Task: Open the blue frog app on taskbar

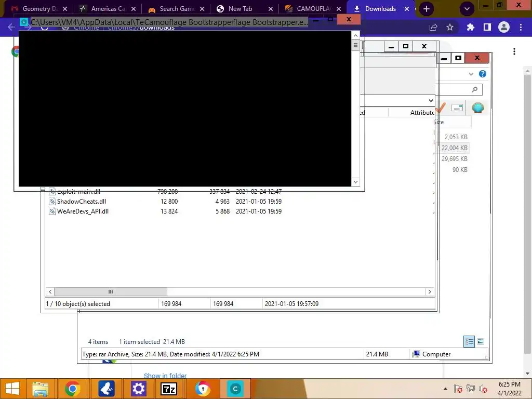Action: [106, 389]
